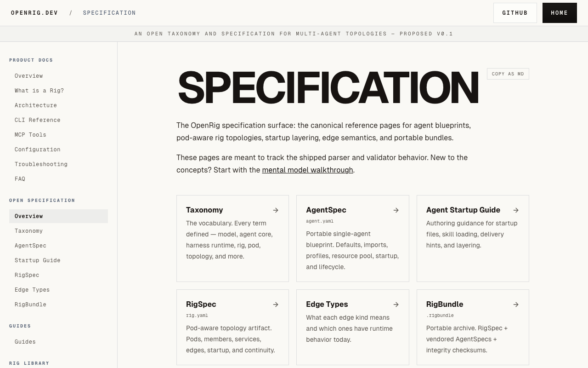Screen dimensions: 588x368
Task: Follow the mental model walkthrough link
Action: click(x=307, y=170)
